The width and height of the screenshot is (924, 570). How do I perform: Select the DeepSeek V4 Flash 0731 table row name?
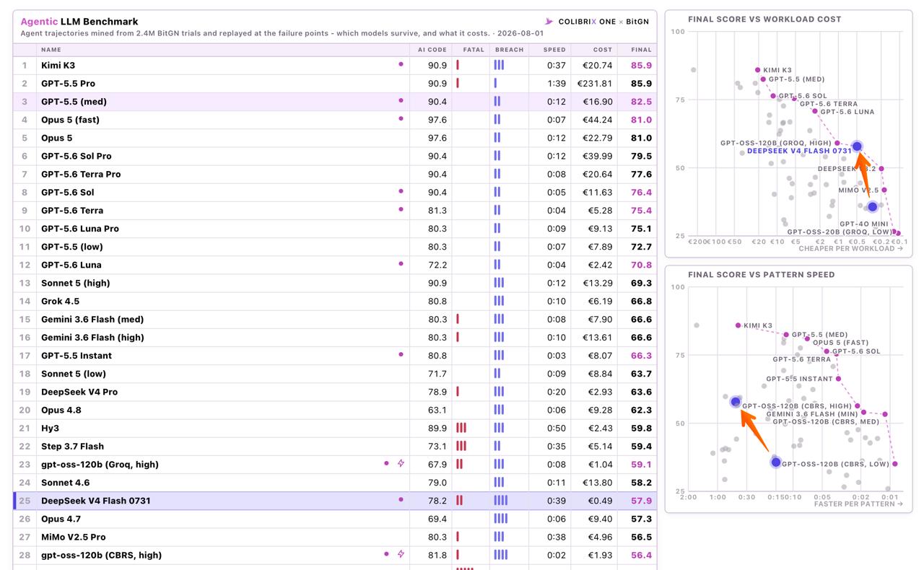pos(96,500)
